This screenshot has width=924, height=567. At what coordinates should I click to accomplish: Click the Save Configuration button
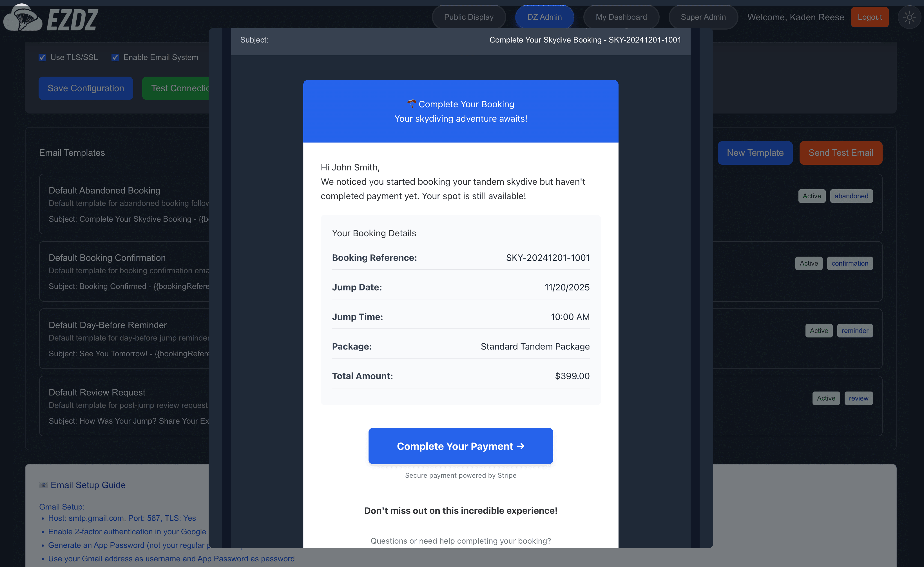click(86, 88)
